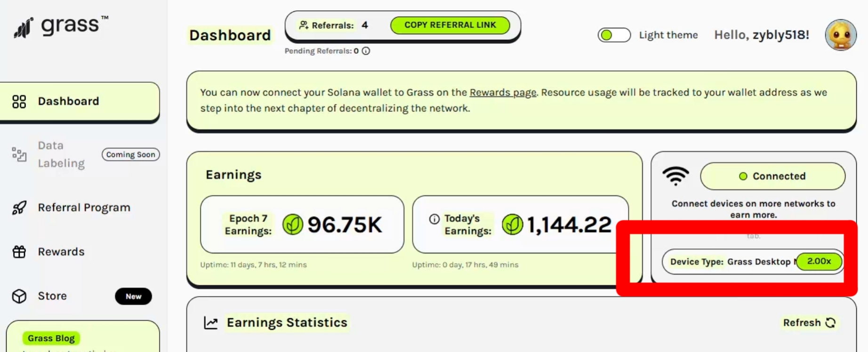Click the WiFi network icon

(676, 176)
